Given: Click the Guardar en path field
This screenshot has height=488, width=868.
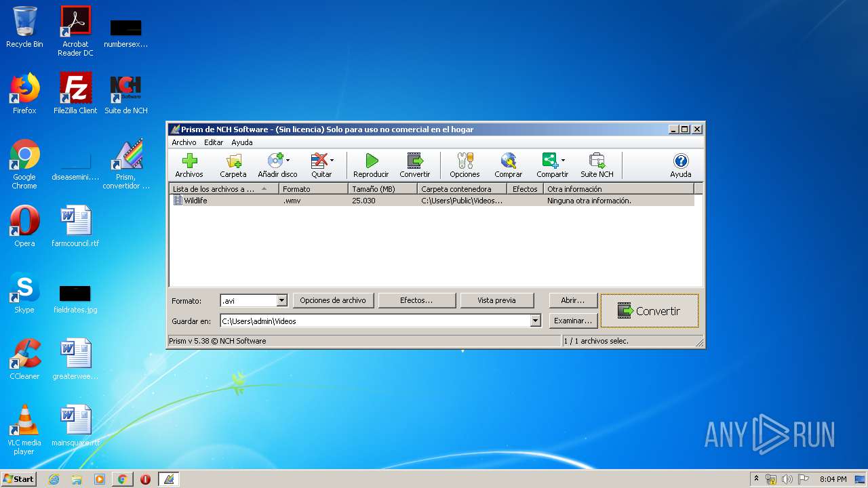Looking at the screenshot, I should [375, 321].
